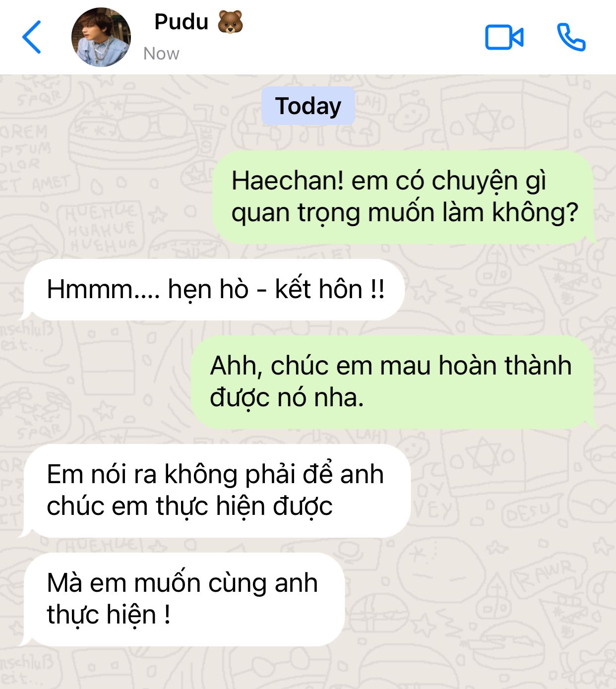Select the "Hmmm.... hẹn hò - kết hôn" message
Screen dimensions: 616x689
pos(212,290)
